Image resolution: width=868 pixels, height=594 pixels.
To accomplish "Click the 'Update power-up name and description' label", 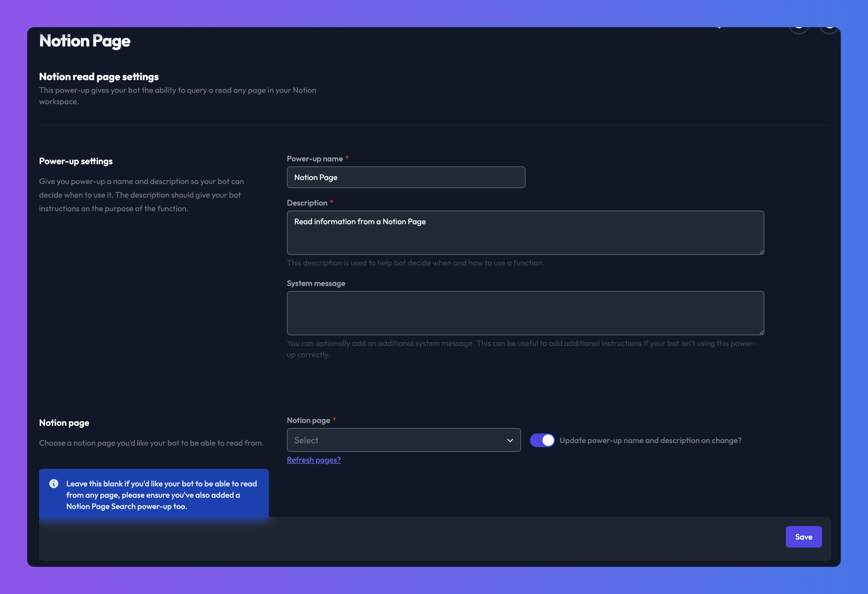I will pos(651,440).
